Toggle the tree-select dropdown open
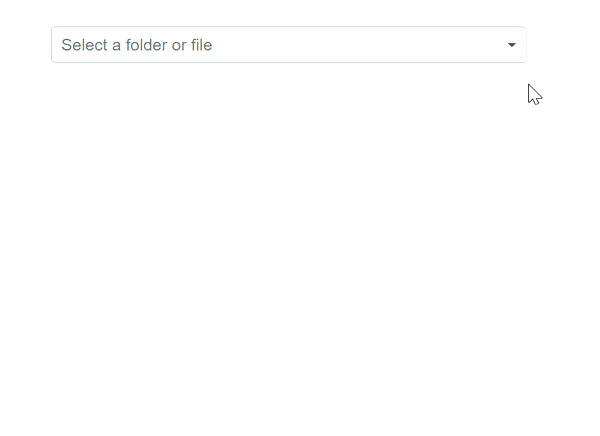 [x=289, y=45]
